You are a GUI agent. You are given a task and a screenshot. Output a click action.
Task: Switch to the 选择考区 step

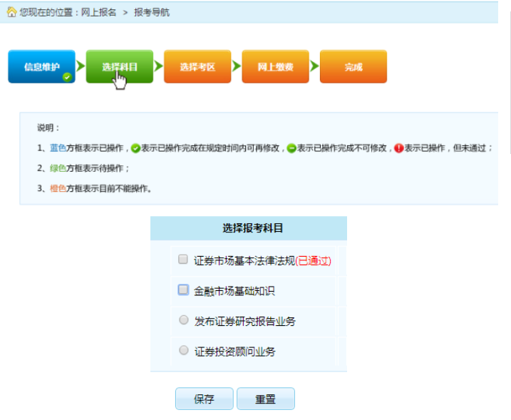click(197, 66)
